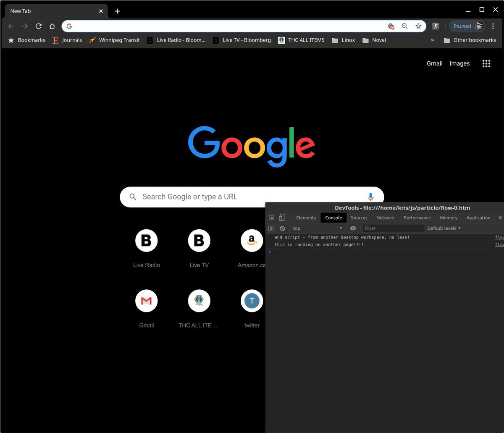The image size is (504, 433).
Task: Open the Amazon.ca shortcut tile
Action: [x=252, y=248]
